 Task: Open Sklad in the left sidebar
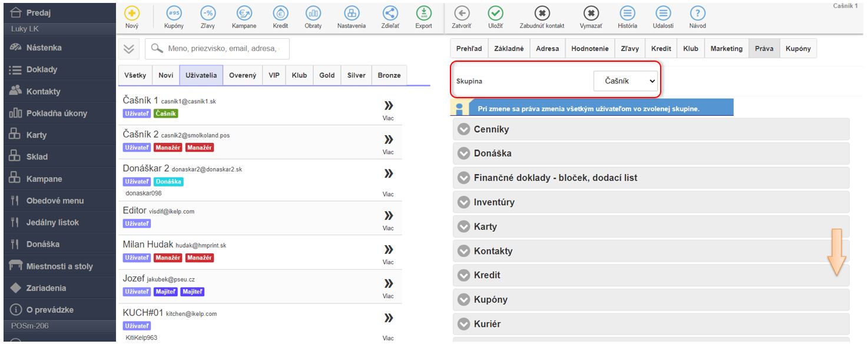37,157
